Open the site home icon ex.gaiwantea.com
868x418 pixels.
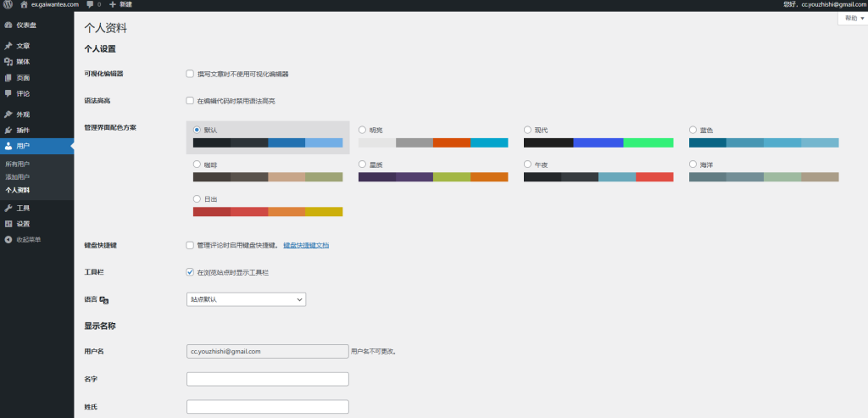tap(24, 4)
